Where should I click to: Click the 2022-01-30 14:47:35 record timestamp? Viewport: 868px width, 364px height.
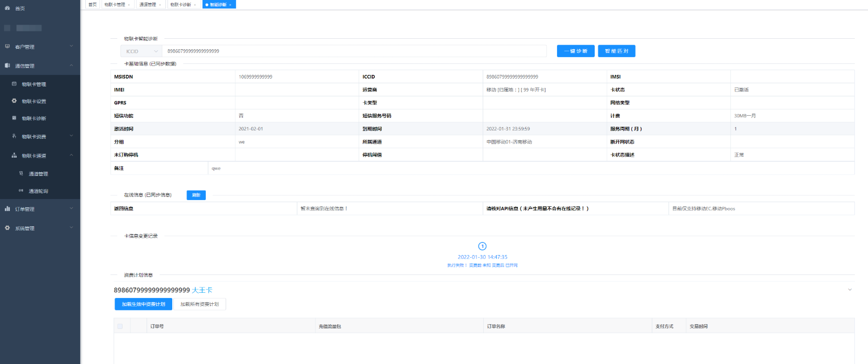point(482,257)
